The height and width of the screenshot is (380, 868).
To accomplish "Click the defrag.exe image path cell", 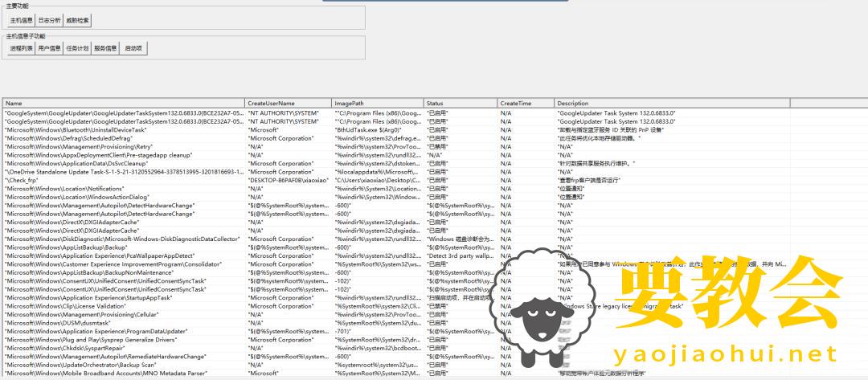I will [x=378, y=138].
